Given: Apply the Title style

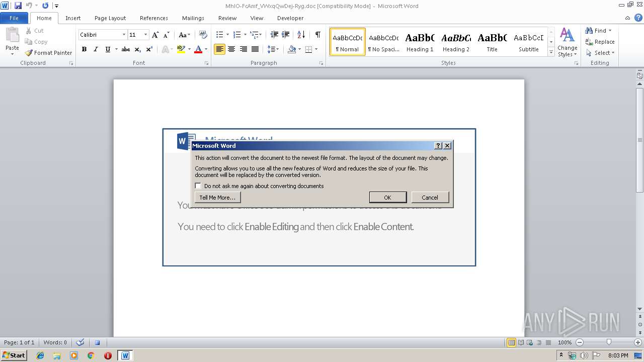Looking at the screenshot, I should 492,42.
